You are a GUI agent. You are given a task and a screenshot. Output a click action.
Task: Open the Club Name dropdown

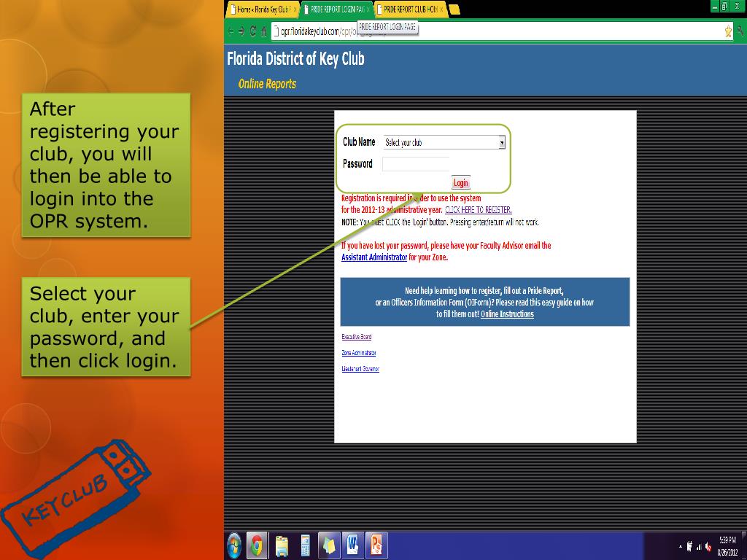point(444,142)
